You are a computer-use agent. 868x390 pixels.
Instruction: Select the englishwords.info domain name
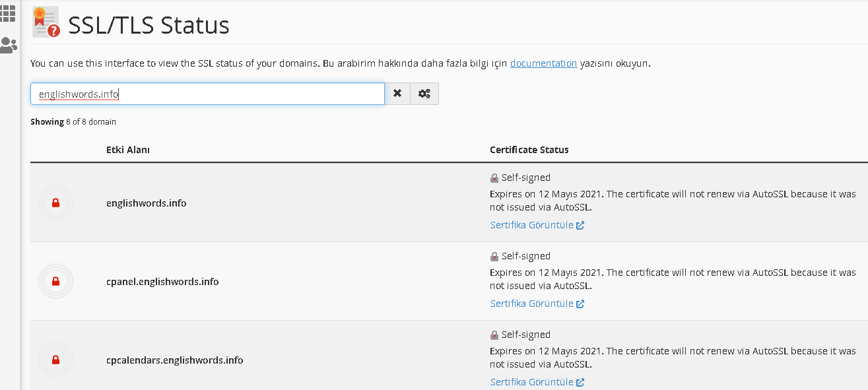[147, 203]
